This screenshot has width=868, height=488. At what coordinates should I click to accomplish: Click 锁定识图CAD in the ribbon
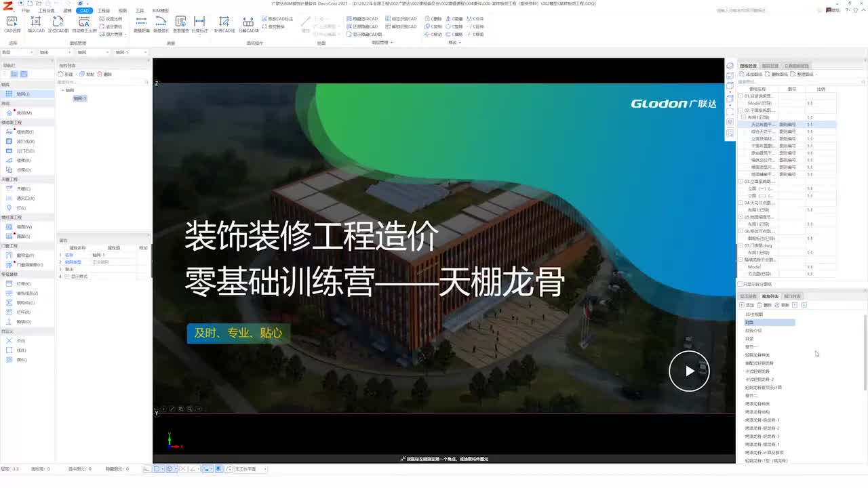coord(401,19)
